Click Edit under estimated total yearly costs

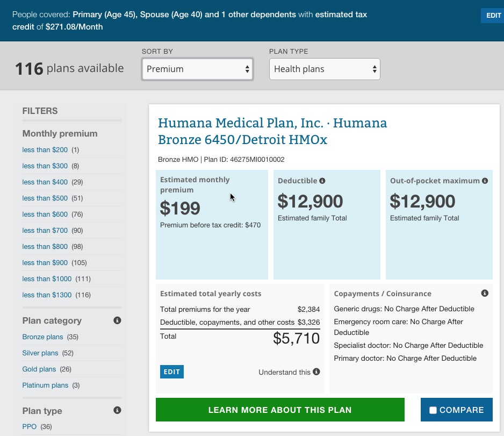pos(171,372)
